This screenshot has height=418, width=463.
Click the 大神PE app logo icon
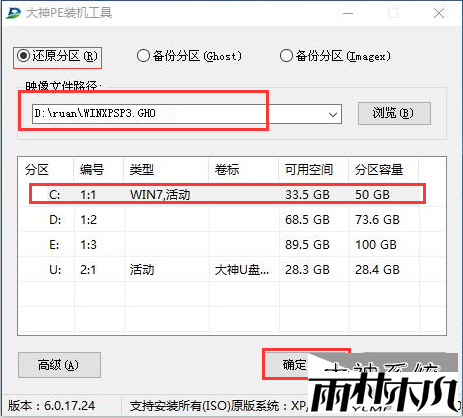click(13, 13)
